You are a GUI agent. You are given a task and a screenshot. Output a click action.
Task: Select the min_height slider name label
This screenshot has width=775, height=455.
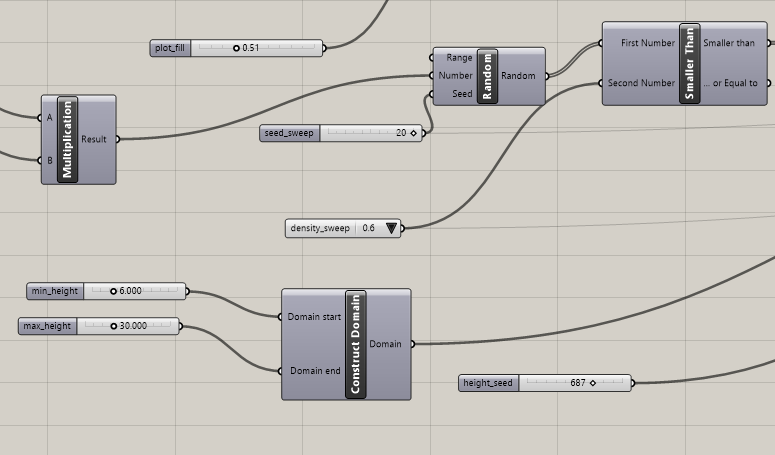pyautogui.click(x=55, y=291)
